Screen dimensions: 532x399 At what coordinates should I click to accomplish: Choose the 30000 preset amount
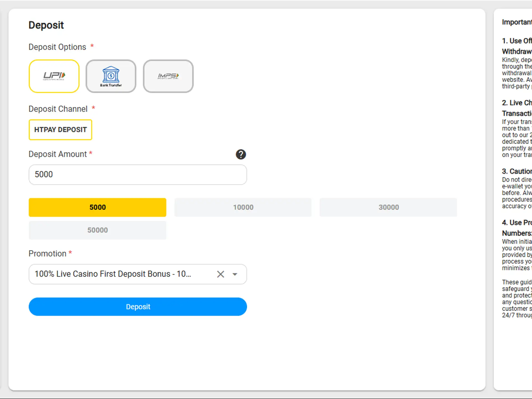[388, 207]
